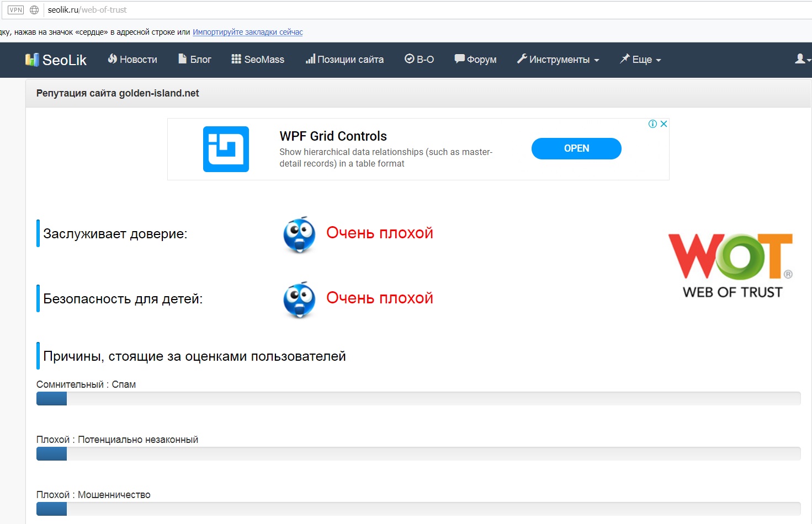This screenshot has width=812, height=524.
Task: Click the 'Безопасность для детей:' label
Action: [123, 299]
